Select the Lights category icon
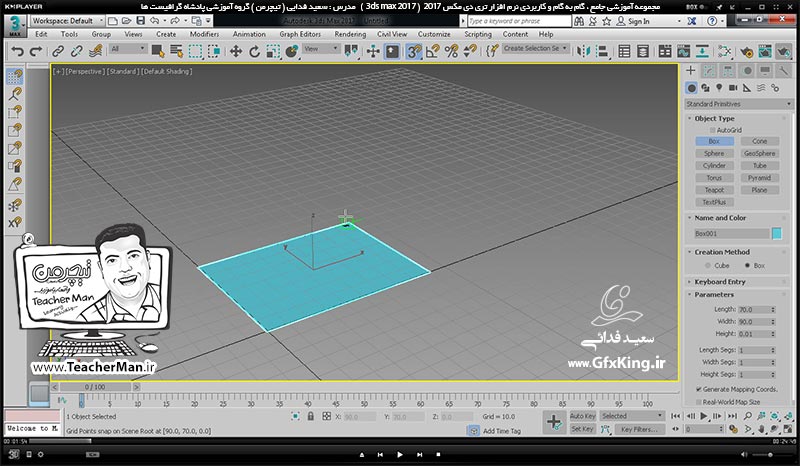Viewport: 800px width, 466px height. pos(719,88)
